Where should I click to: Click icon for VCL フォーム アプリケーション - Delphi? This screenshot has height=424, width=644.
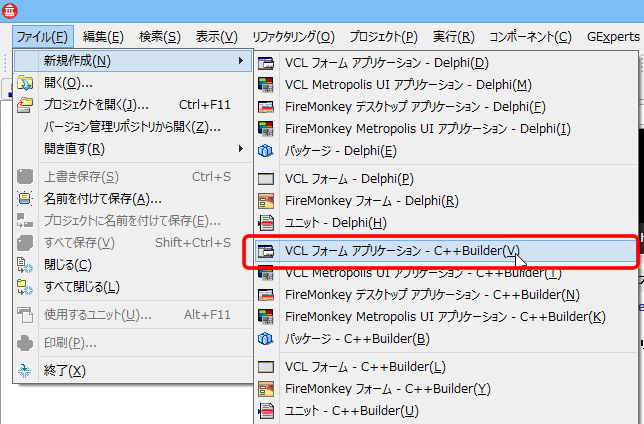tap(266, 63)
